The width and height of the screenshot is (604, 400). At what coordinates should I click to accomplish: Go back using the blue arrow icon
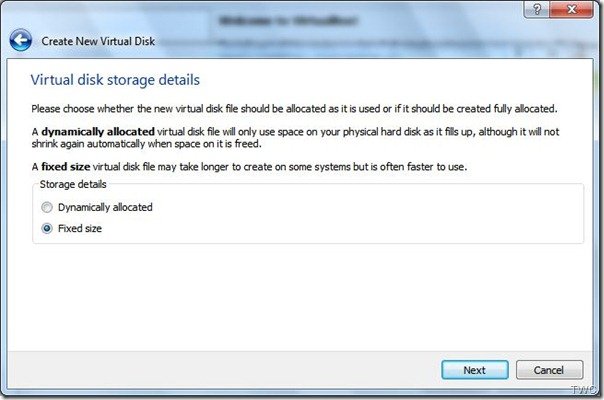pos(20,40)
